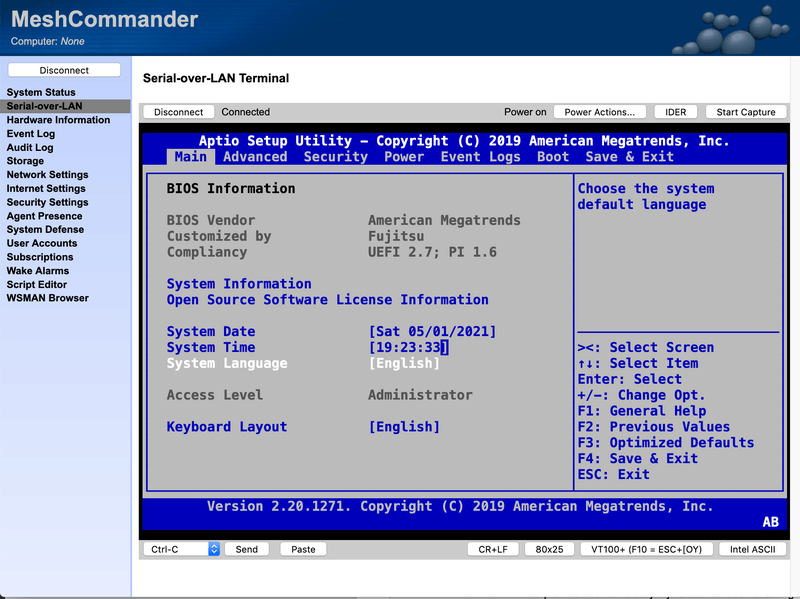Select the Security BIOS tab
Screen dimensions: 800x599
click(336, 157)
